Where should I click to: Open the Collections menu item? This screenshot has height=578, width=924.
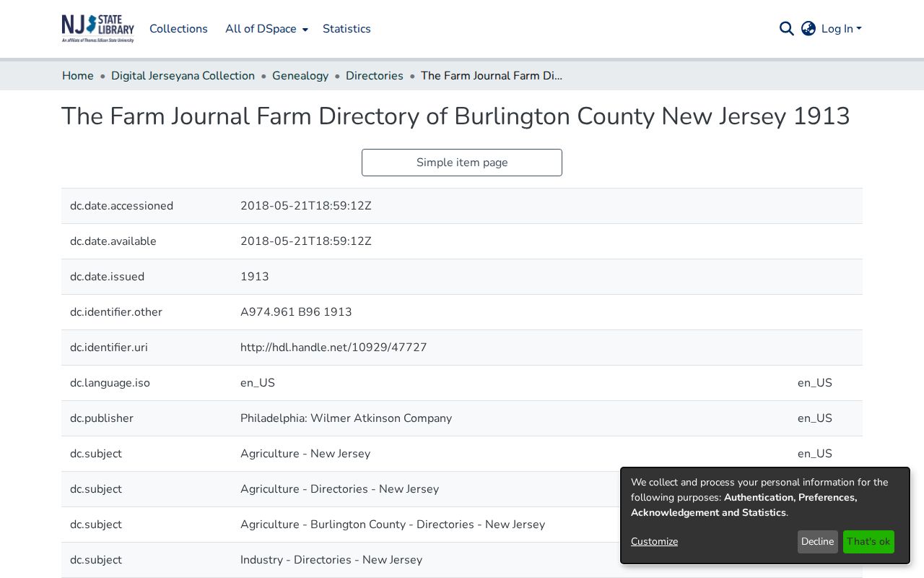[x=178, y=29]
